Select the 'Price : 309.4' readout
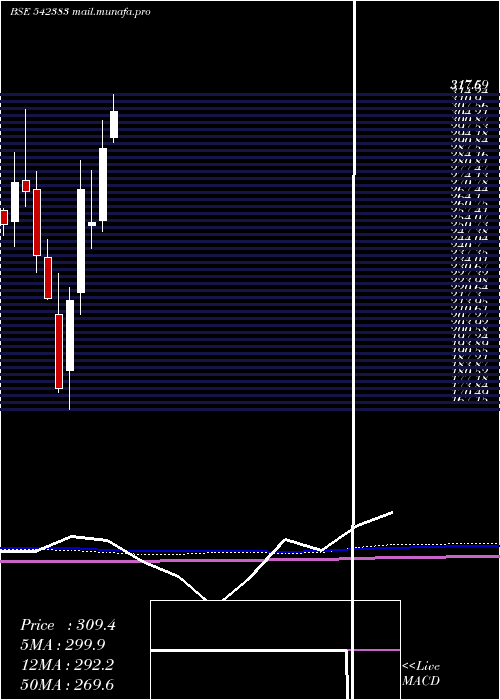 pos(68,625)
